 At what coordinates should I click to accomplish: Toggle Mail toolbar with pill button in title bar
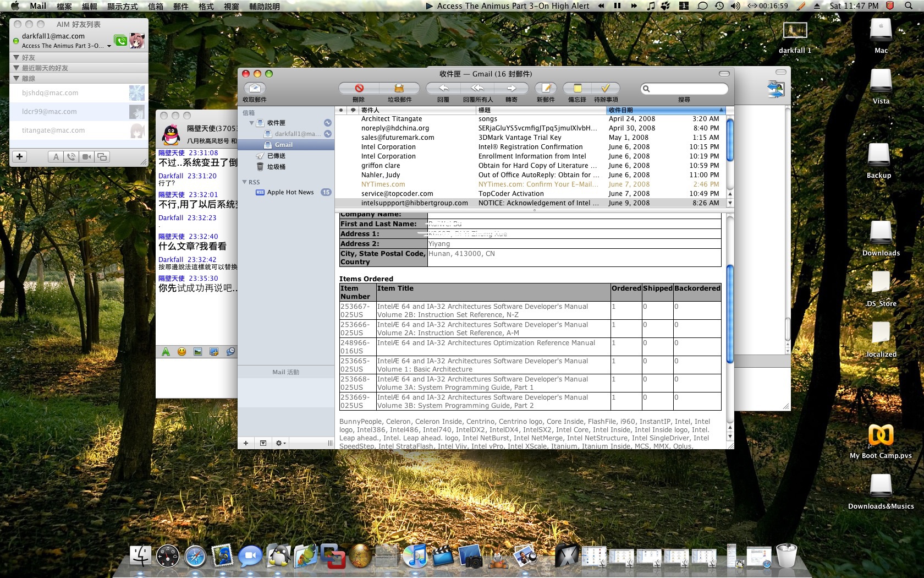724,74
